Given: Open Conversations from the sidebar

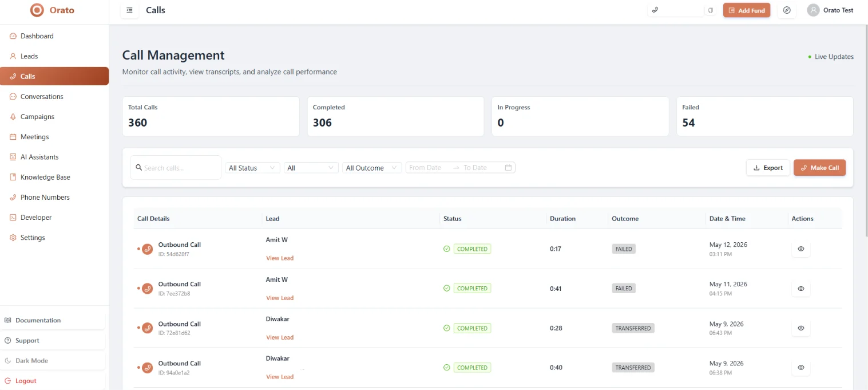Looking at the screenshot, I should (x=54, y=96).
